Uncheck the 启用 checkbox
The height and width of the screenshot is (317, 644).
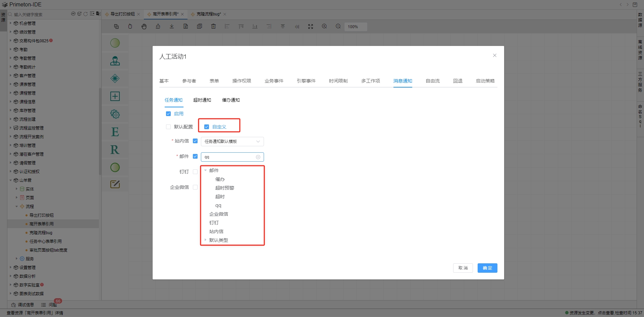168,114
